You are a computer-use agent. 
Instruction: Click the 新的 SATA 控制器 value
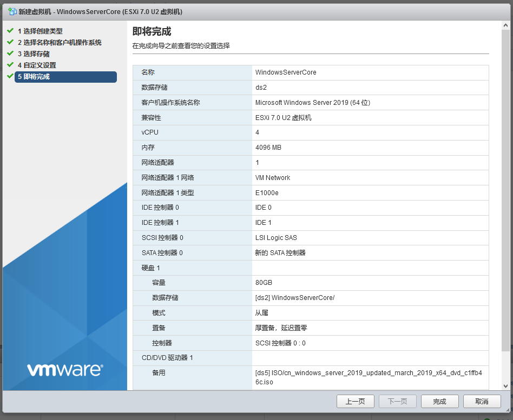click(x=280, y=253)
